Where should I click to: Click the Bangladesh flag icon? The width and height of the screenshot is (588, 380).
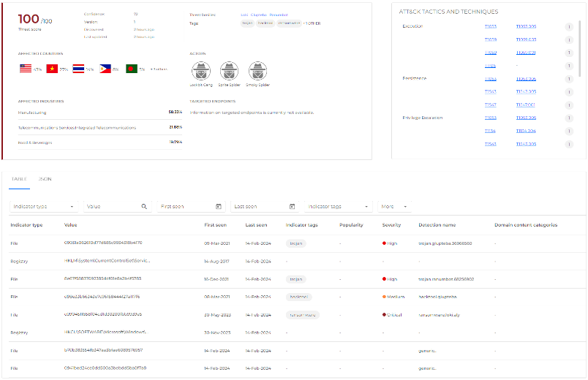131,69
